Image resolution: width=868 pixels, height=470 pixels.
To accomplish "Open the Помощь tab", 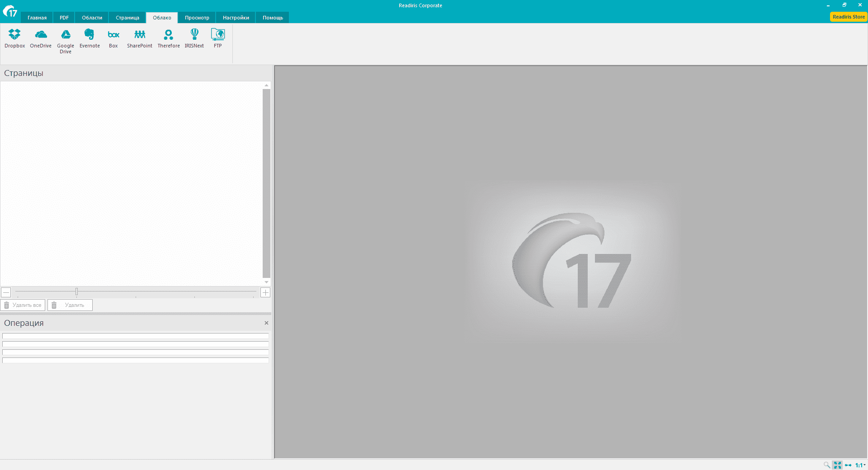I will [x=273, y=18].
